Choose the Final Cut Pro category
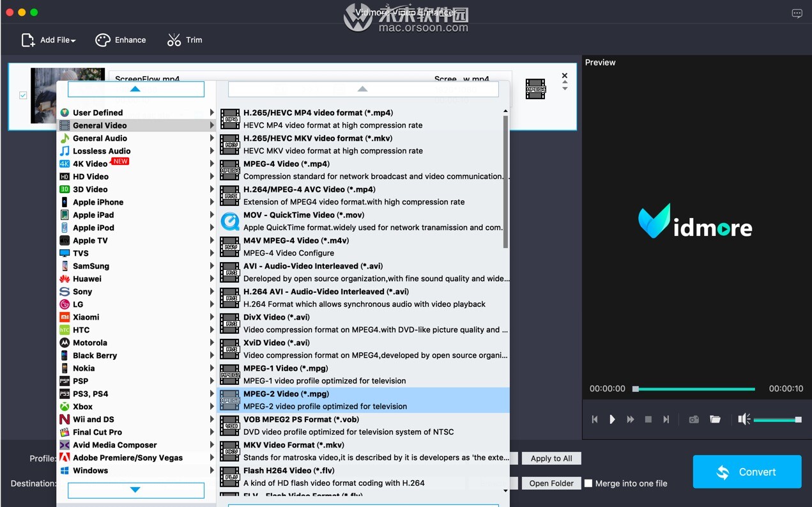 (137, 432)
